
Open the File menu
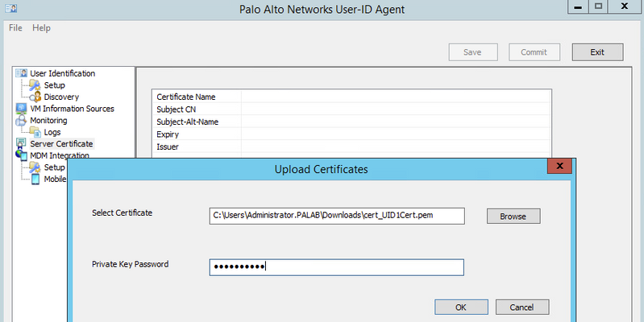[15, 28]
